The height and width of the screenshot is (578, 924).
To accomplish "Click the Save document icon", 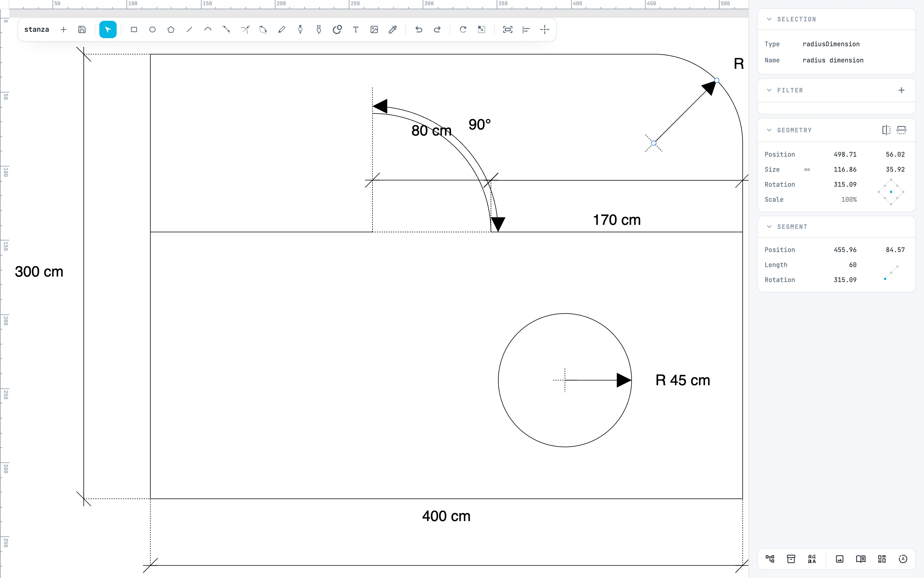I will [x=82, y=29].
